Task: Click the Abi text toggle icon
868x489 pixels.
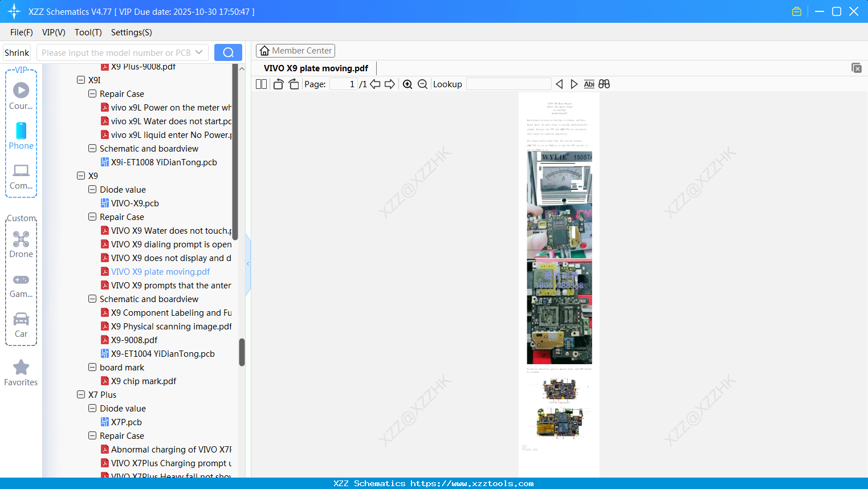Action: click(x=589, y=84)
